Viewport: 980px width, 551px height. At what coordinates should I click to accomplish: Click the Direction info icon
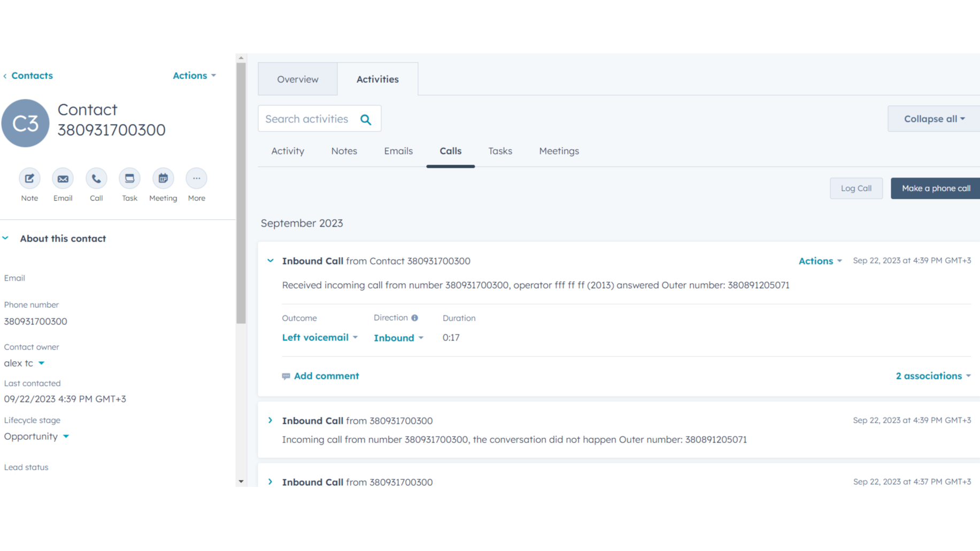point(414,318)
